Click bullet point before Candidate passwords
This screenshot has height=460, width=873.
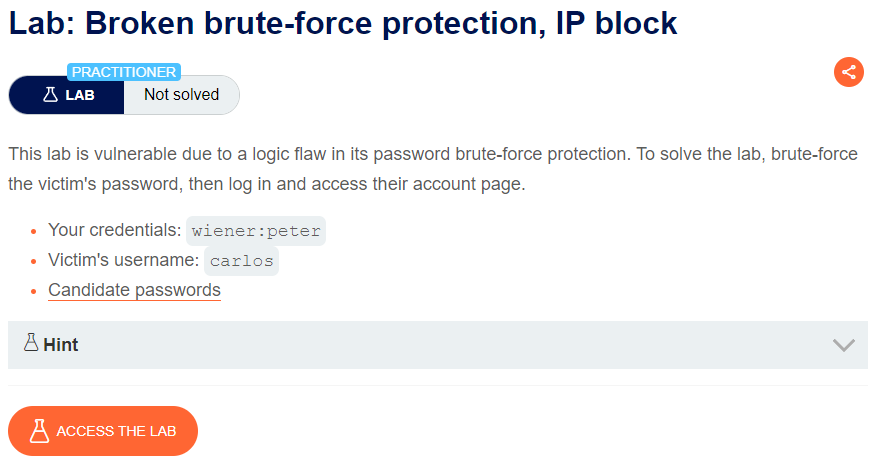click(34, 291)
